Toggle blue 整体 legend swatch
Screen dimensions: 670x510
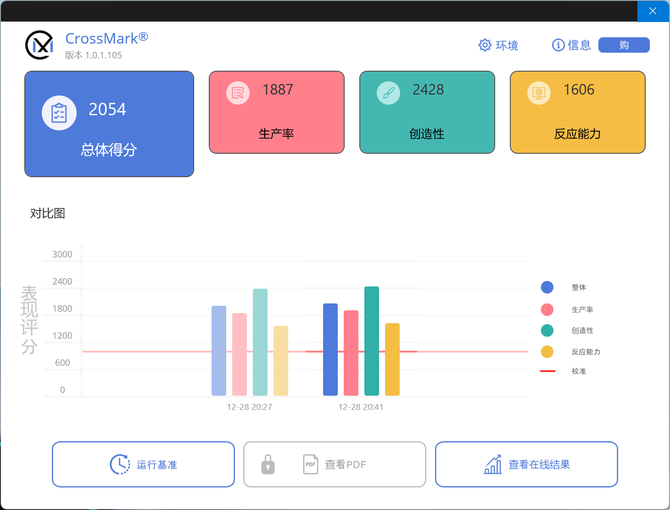coord(547,287)
